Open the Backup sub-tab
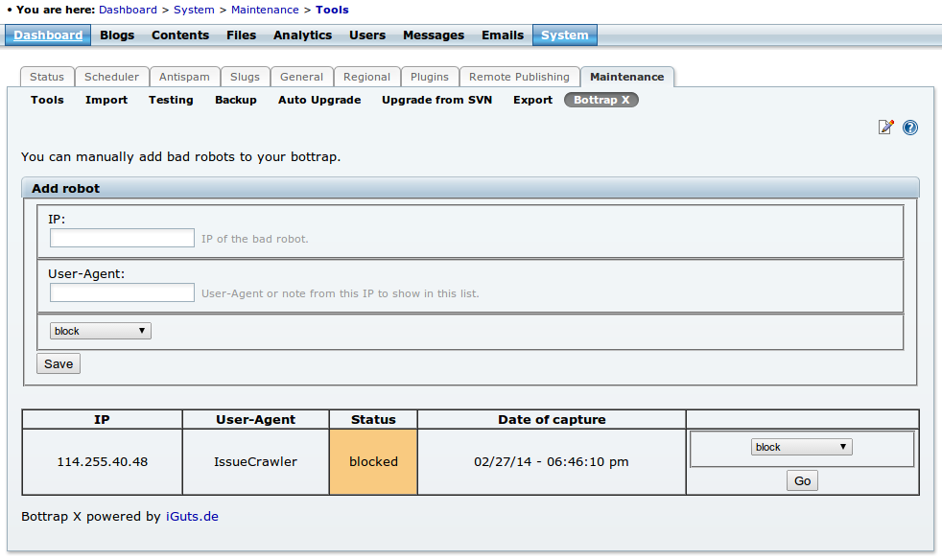Image resolution: width=942 pixels, height=560 pixels. tap(236, 101)
